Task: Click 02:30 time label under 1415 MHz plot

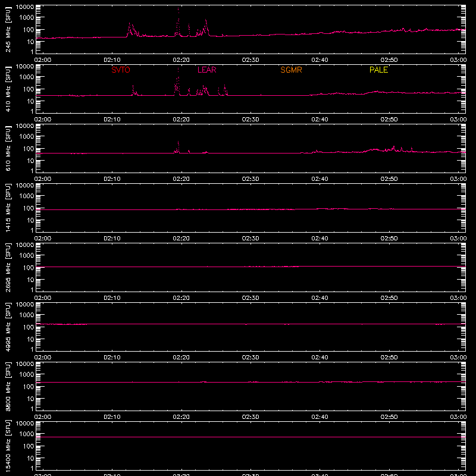Action: 250,239
